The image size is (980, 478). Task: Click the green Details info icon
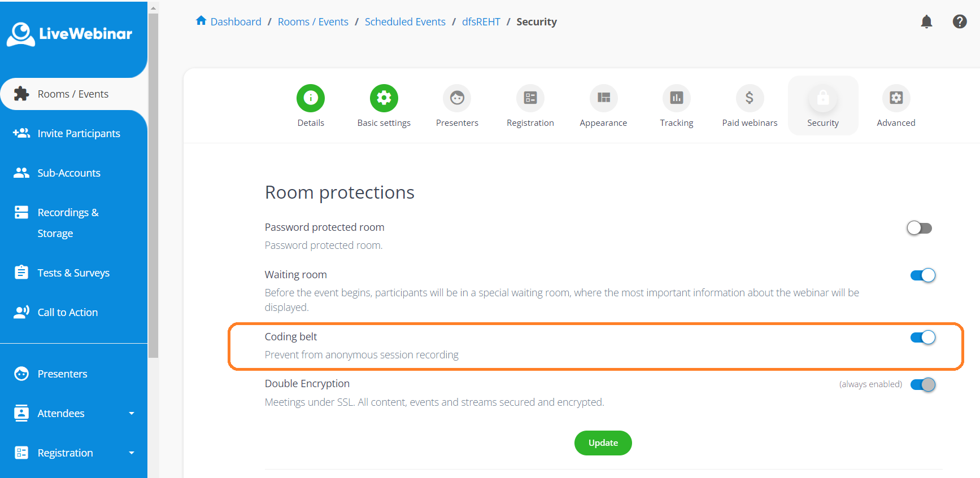tap(311, 98)
